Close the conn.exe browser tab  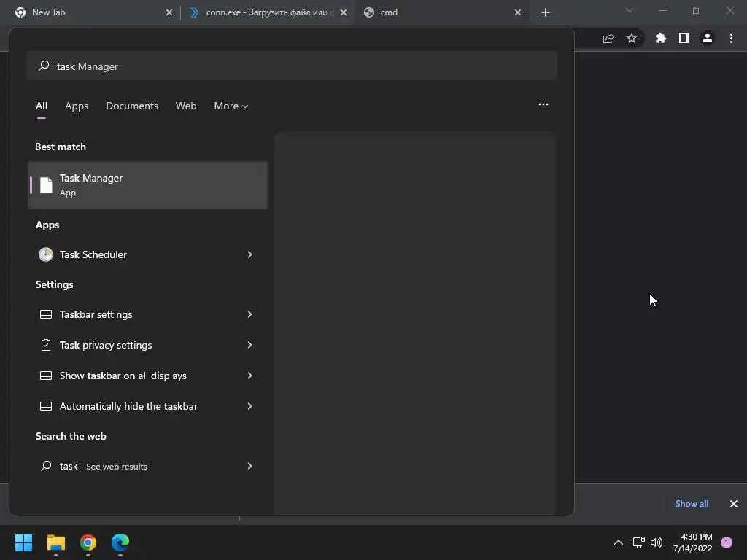point(344,12)
